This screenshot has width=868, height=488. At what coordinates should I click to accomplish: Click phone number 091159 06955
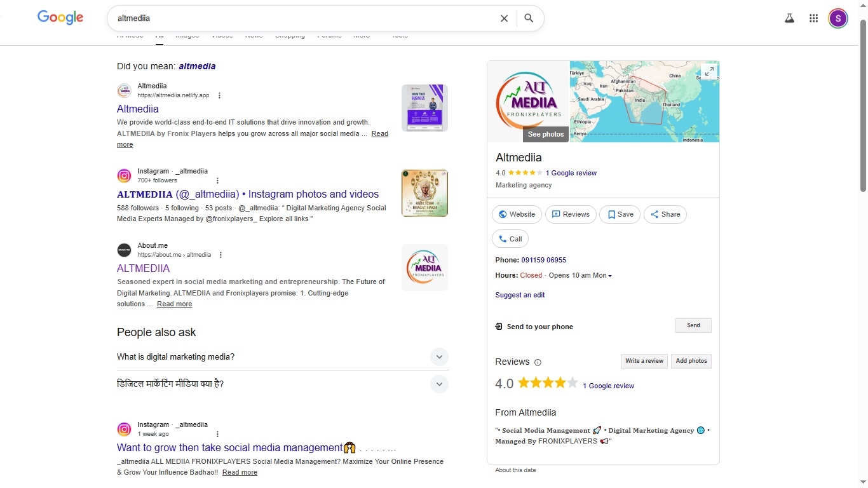click(x=543, y=260)
